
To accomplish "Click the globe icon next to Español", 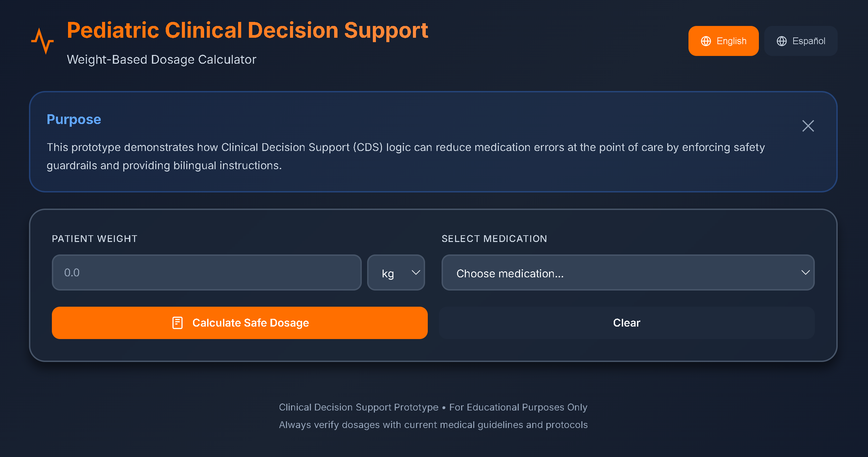I will (x=782, y=41).
